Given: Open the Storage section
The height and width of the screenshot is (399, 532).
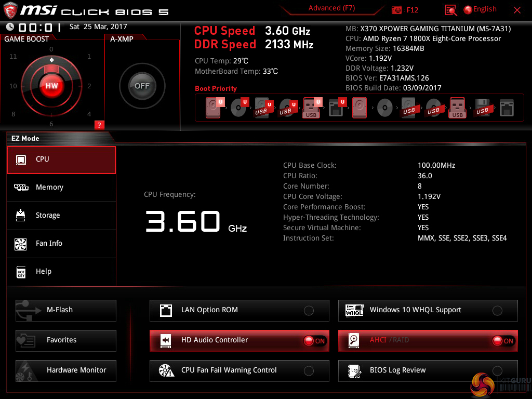Looking at the screenshot, I should tap(61, 216).
